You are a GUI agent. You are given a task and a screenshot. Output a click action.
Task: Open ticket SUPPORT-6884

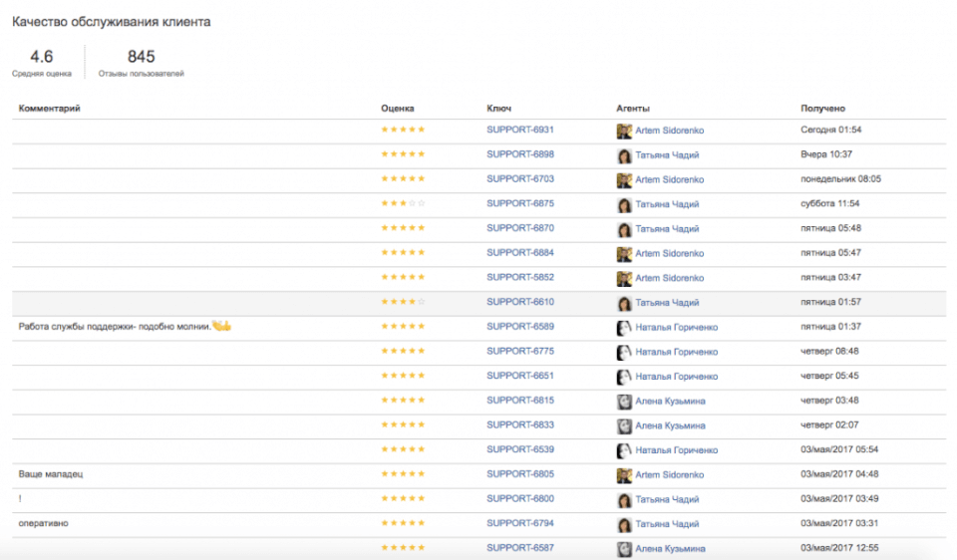(x=519, y=253)
